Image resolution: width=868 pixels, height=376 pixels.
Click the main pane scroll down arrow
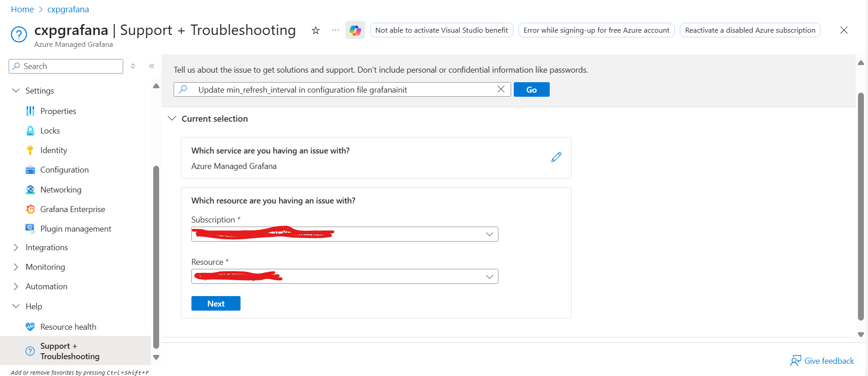861,335
